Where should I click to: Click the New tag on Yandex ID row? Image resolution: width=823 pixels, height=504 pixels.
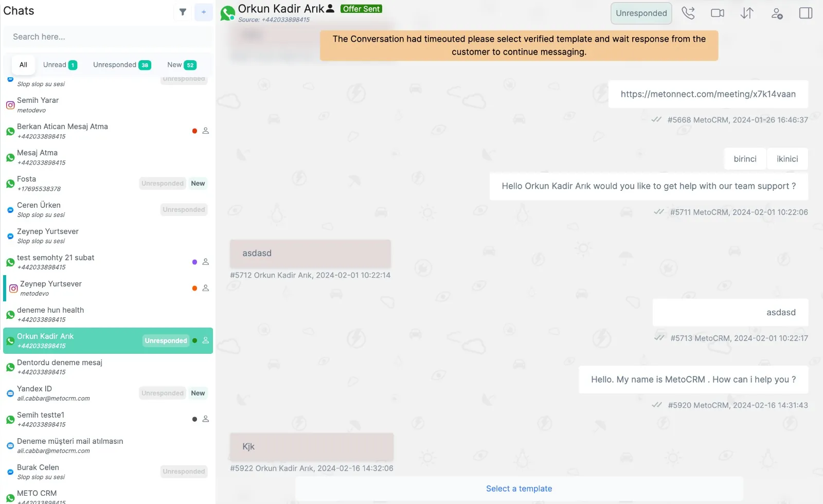click(198, 393)
